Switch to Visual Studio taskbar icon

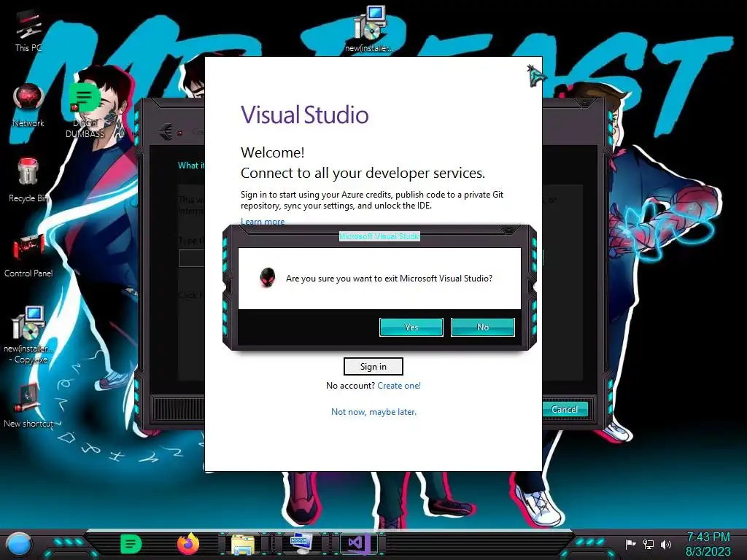pyautogui.click(x=358, y=544)
